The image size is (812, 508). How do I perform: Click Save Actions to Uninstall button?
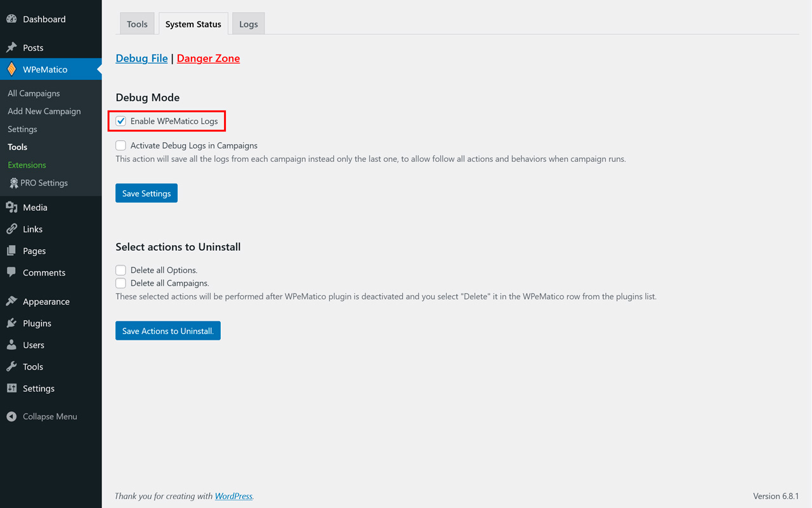(168, 331)
